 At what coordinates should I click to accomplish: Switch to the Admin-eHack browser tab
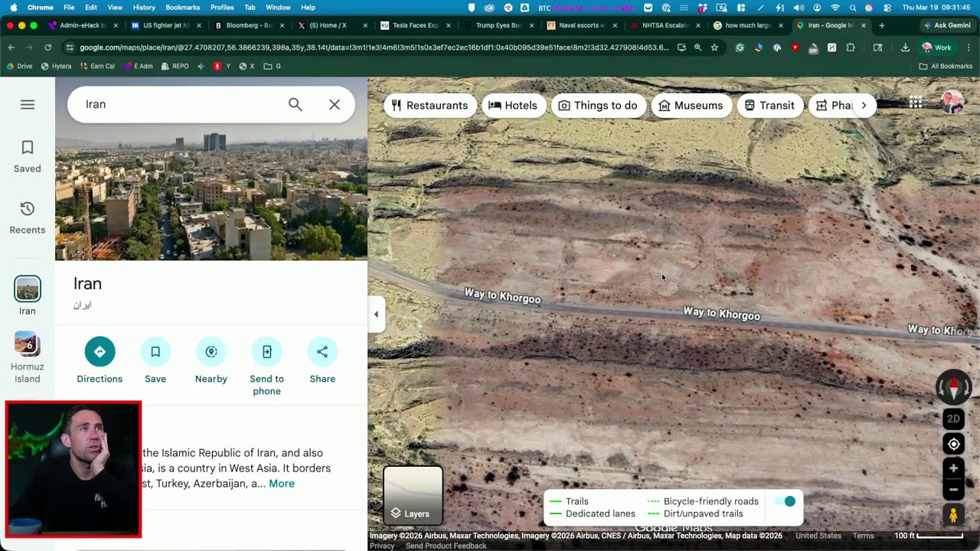(83, 25)
